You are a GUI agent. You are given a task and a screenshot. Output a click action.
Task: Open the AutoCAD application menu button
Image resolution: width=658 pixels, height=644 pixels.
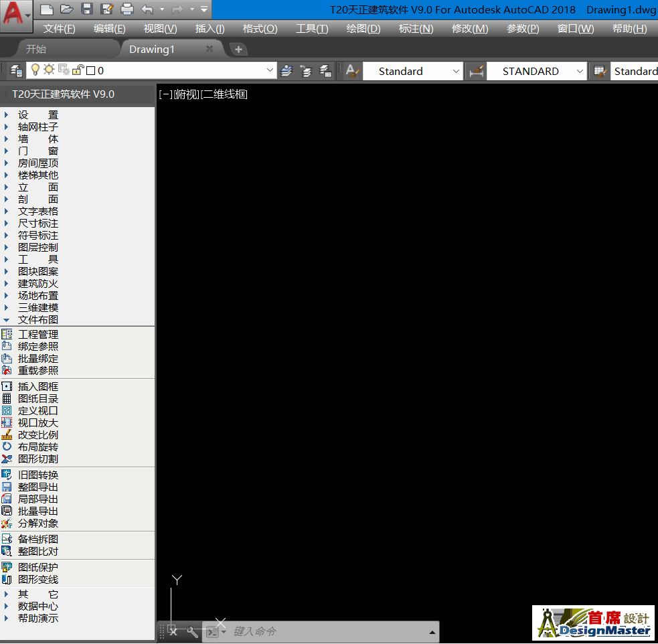click(16, 15)
